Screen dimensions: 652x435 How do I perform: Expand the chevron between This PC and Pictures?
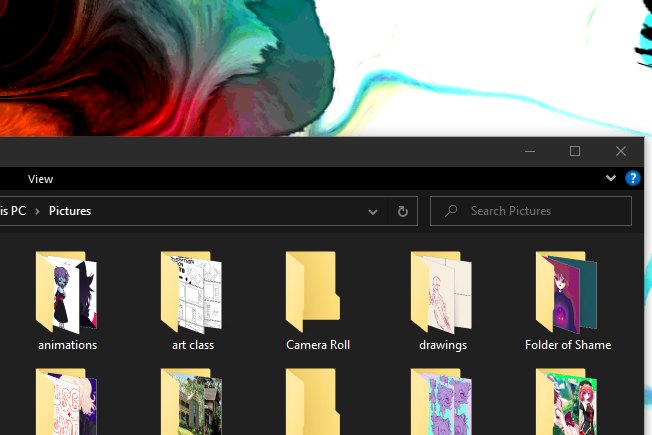point(37,211)
